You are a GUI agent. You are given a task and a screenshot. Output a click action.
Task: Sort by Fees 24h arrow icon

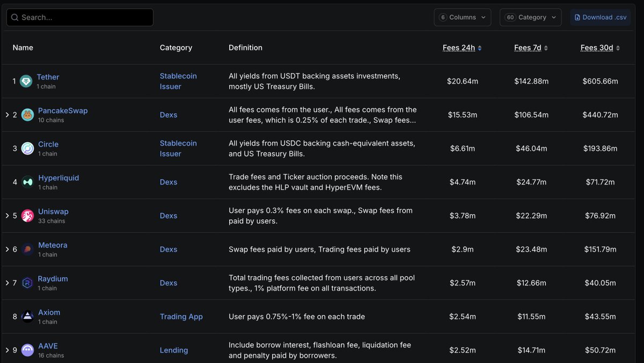tap(480, 48)
